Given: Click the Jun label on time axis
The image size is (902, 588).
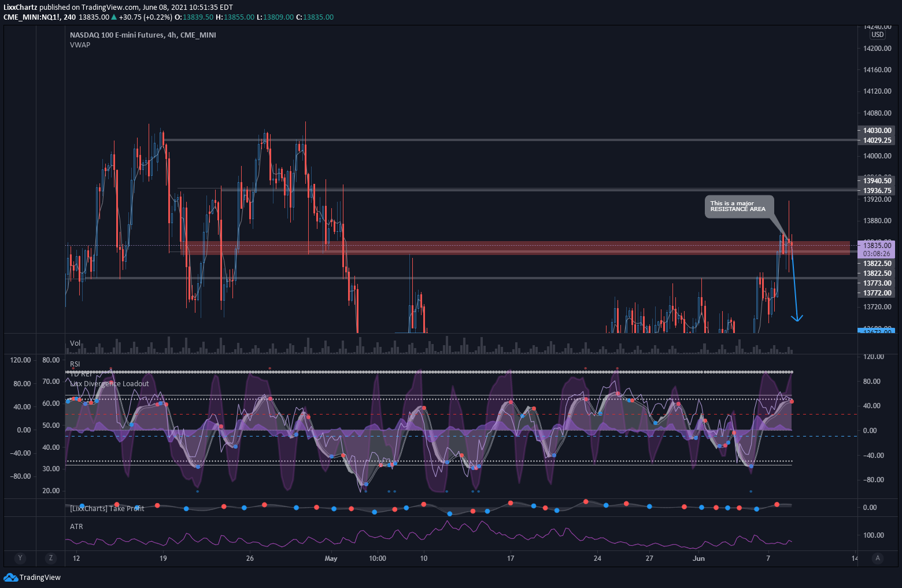Looking at the screenshot, I should coord(699,559).
